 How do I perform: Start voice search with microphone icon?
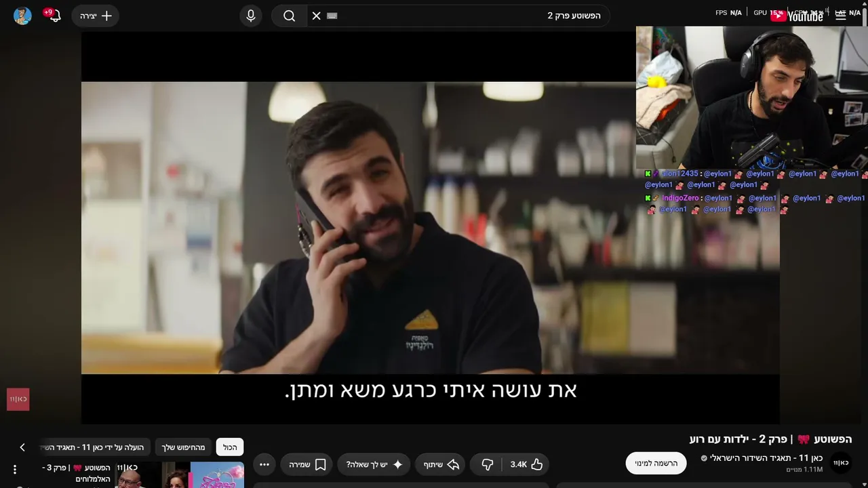coord(251,16)
